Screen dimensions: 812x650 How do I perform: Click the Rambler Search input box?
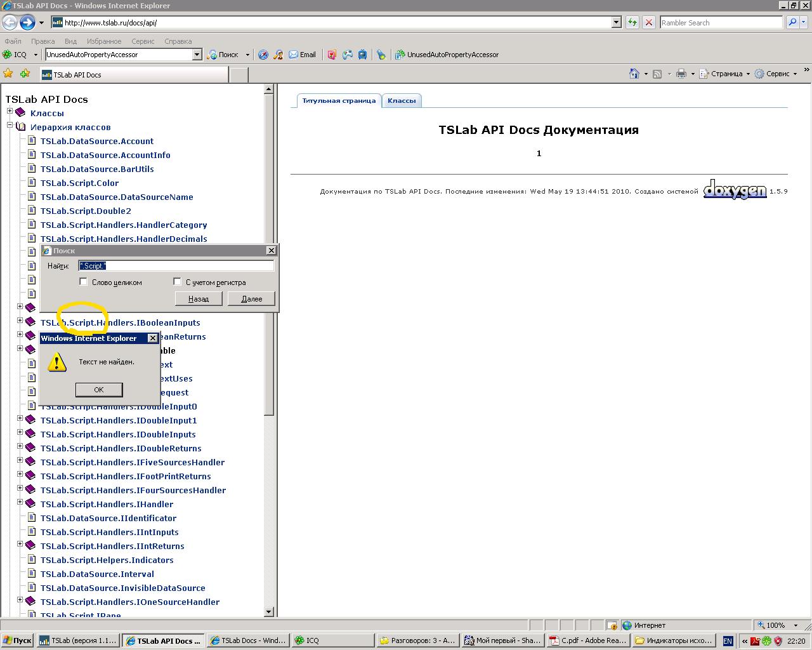[721, 22]
